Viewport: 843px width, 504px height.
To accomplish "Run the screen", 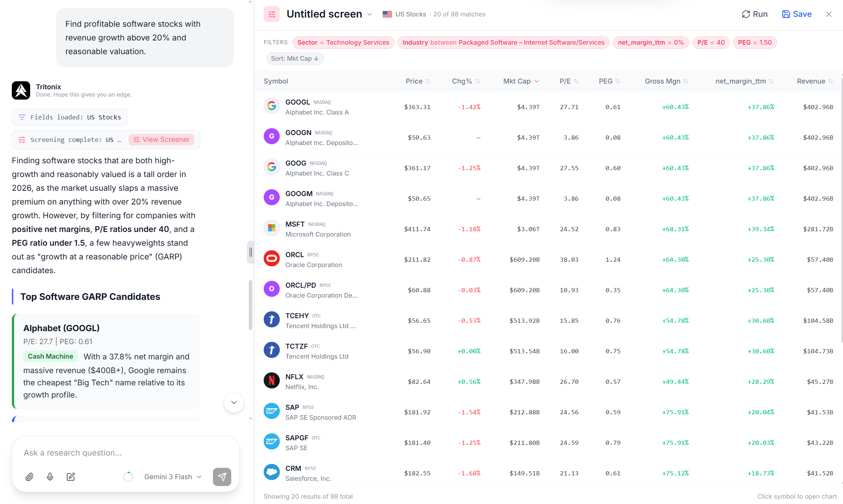I will point(754,14).
